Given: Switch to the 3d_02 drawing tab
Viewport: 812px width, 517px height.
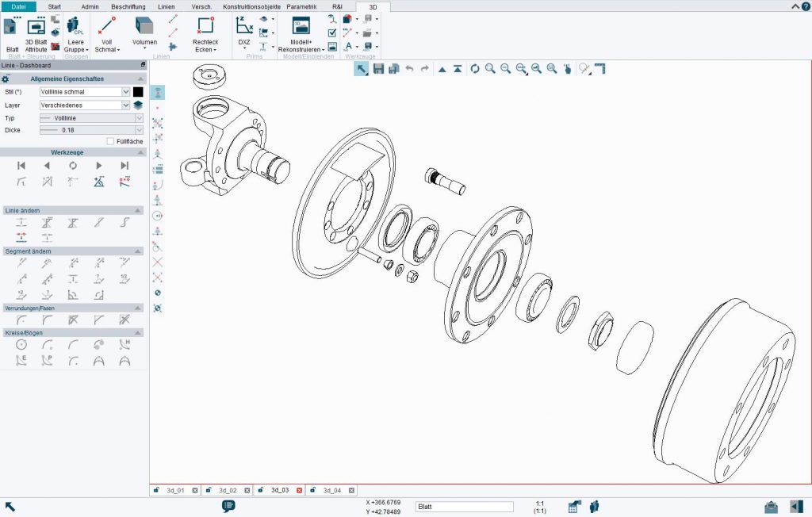Looking at the screenshot, I should click(228, 490).
